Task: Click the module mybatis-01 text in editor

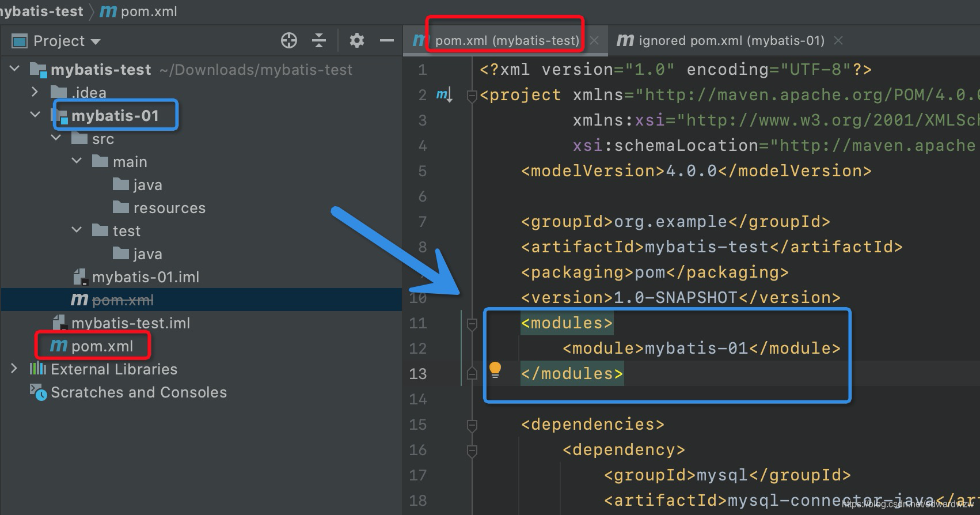Action: (x=696, y=349)
